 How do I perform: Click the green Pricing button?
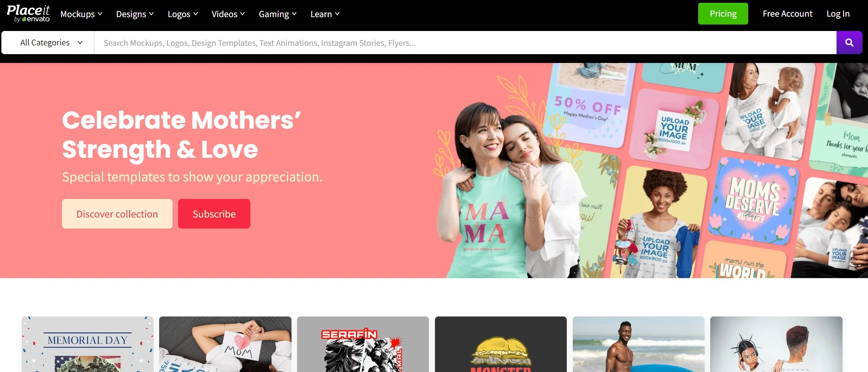click(x=723, y=14)
